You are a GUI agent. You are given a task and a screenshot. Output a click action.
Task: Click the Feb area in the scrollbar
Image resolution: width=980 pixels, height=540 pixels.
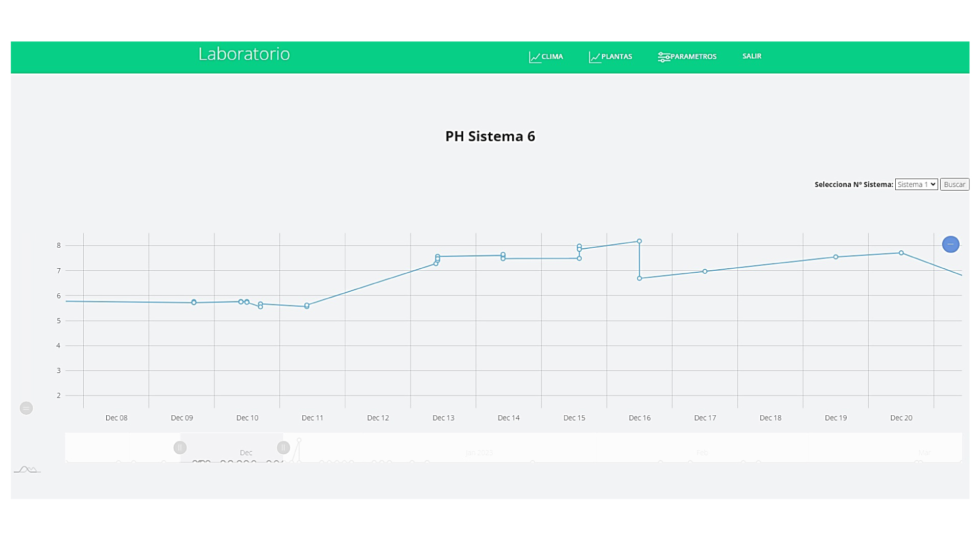pos(702,452)
